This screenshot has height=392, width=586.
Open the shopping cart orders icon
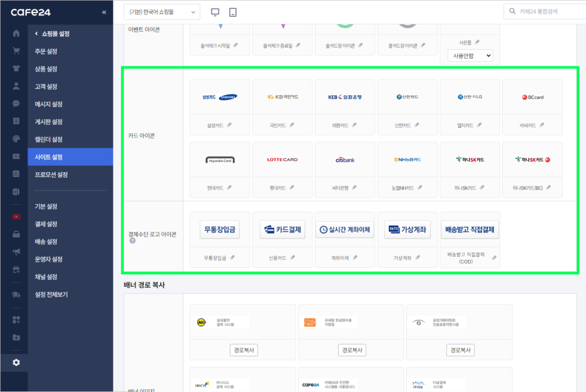click(16, 51)
